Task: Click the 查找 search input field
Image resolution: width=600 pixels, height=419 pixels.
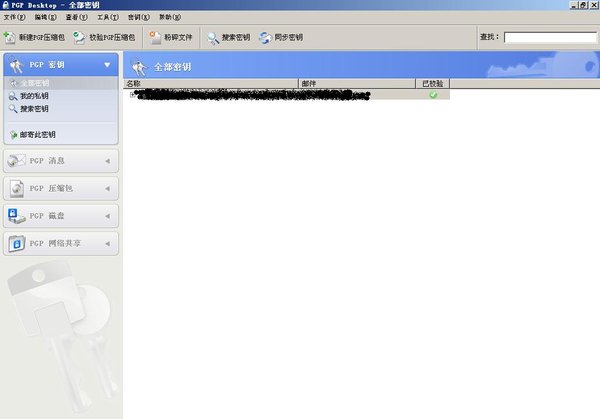Action: pos(550,37)
